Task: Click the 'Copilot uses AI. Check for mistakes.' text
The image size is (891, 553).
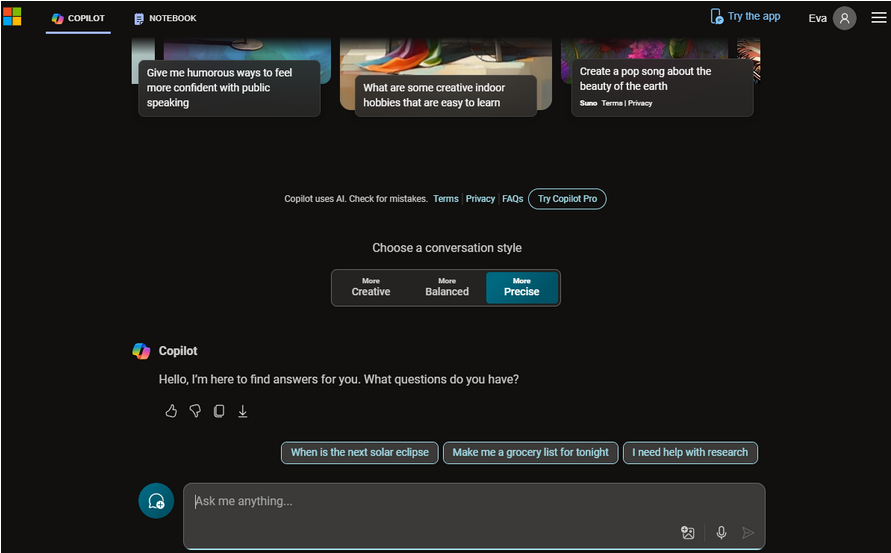Action: [x=356, y=199]
